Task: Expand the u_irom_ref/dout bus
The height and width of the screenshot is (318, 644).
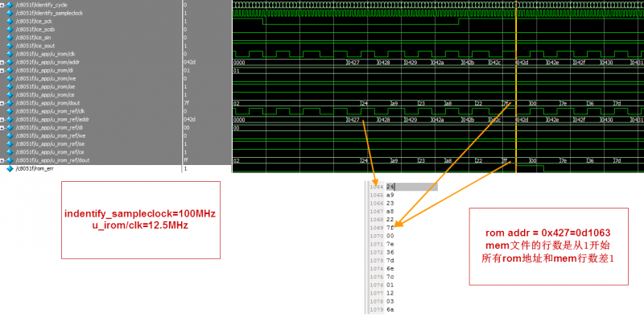Action: (x=2, y=160)
